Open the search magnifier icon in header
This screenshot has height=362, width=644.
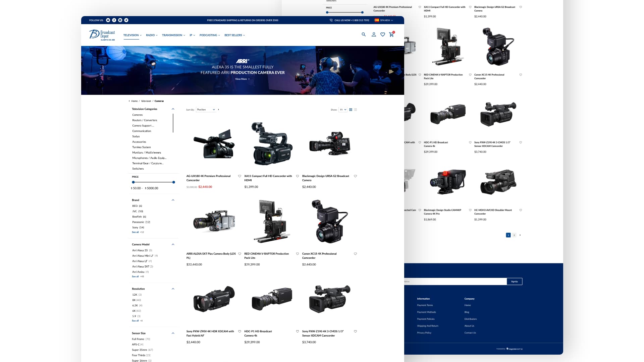tap(364, 35)
